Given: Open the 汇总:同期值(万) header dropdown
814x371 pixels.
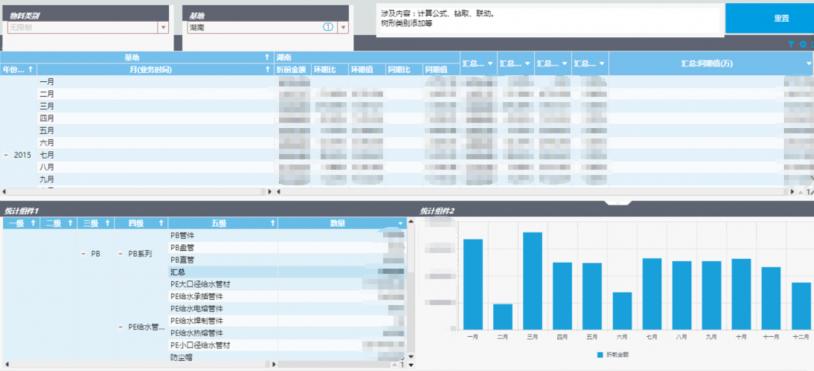Looking at the screenshot, I should click(x=809, y=63).
